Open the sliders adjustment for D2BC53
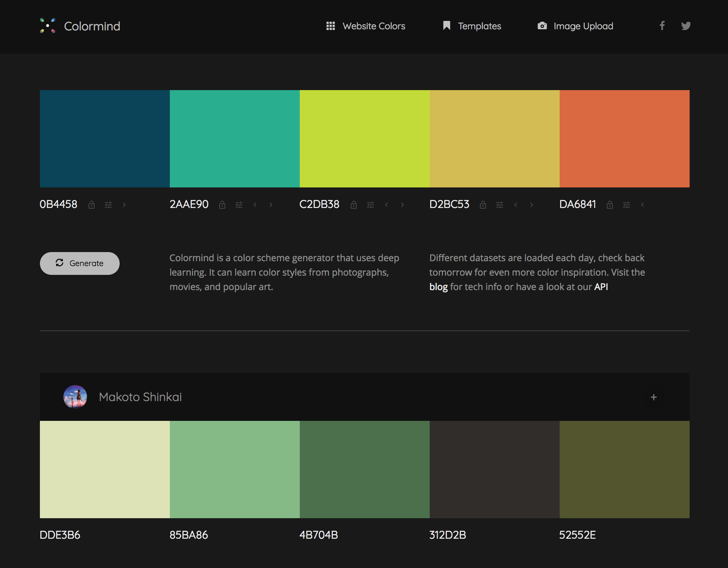 pyautogui.click(x=500, y=205)
